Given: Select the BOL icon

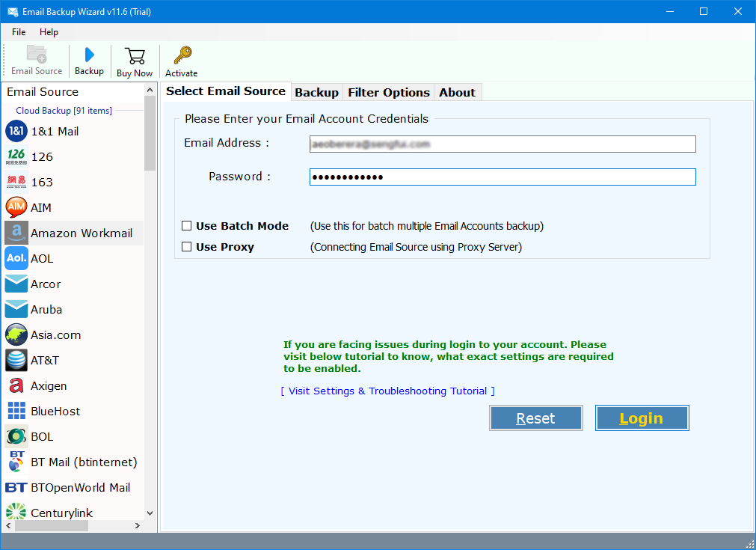Looking at the screenshot, I should pos(16,436).
